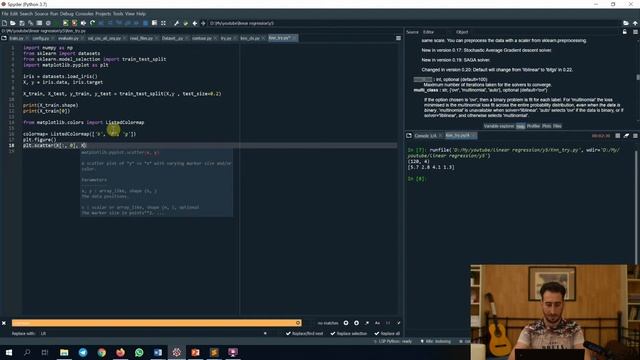
Task: Open Preferences wrench icon
Action: tap(176, 23)
